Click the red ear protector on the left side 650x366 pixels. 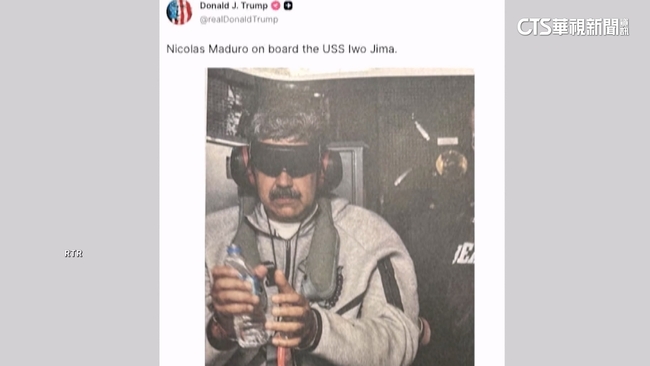pos(239,166)
